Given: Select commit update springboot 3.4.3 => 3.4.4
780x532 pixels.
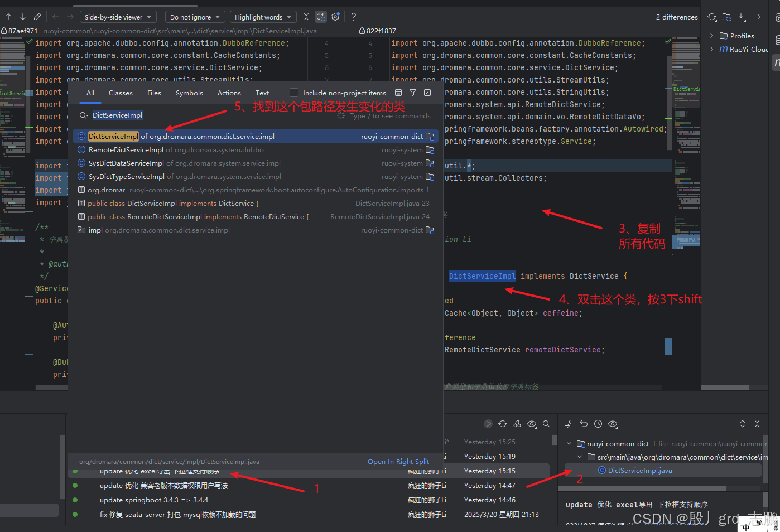Looking at the screenshot, I should coord(154,500).
